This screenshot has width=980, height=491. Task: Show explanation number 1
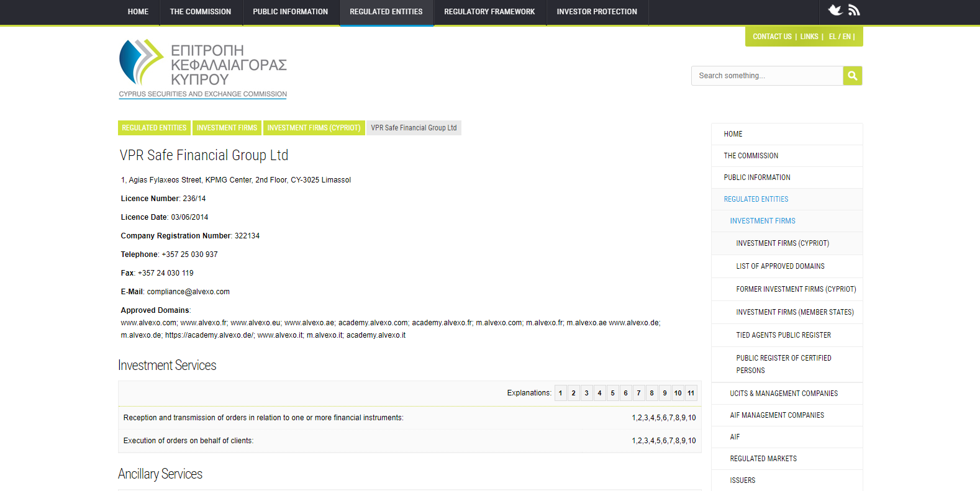[560, 393]
